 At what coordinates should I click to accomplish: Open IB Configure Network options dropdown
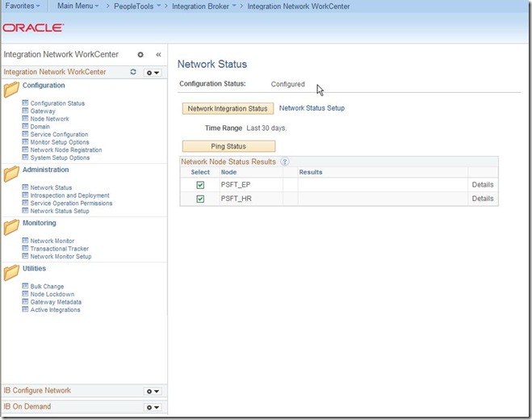[x=153, y=391]
